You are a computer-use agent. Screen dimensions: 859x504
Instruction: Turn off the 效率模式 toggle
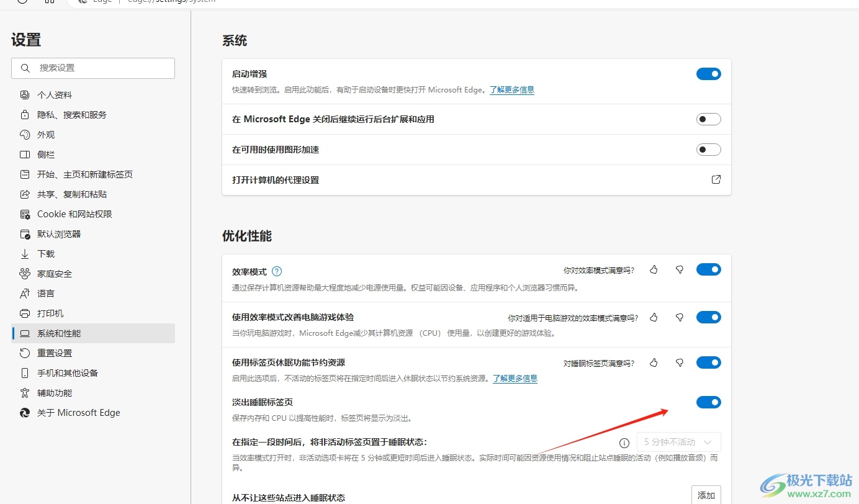click(709, 269)
